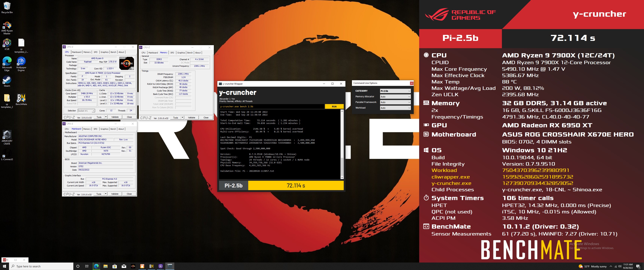The image size is (644, 270).
Task: Close the Command Line Options panel
Action: coord(411,83)
